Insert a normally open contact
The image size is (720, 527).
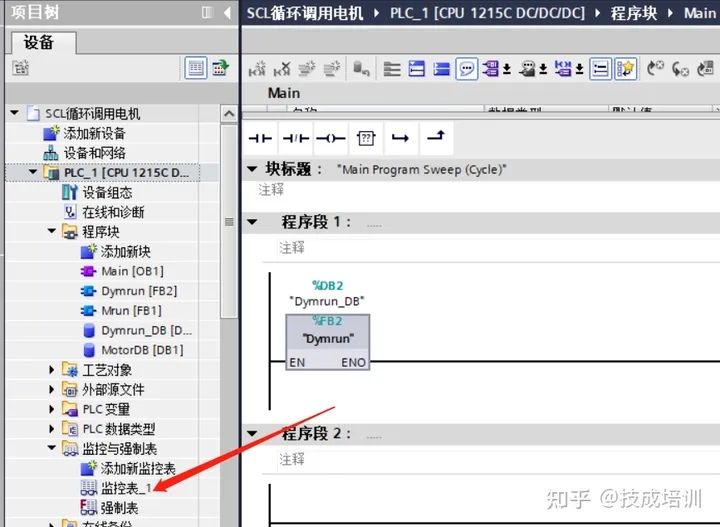(260, 138)
